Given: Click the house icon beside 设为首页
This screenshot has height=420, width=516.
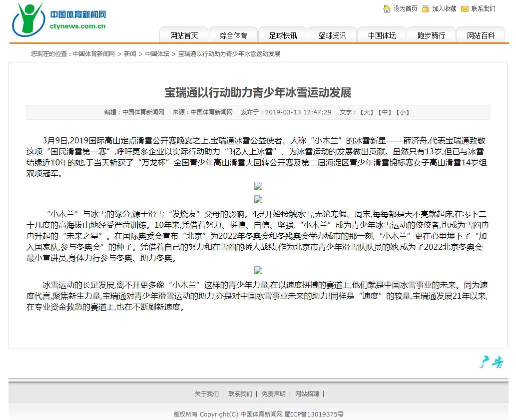Looking at the screenshot, I should pos(387,8).
